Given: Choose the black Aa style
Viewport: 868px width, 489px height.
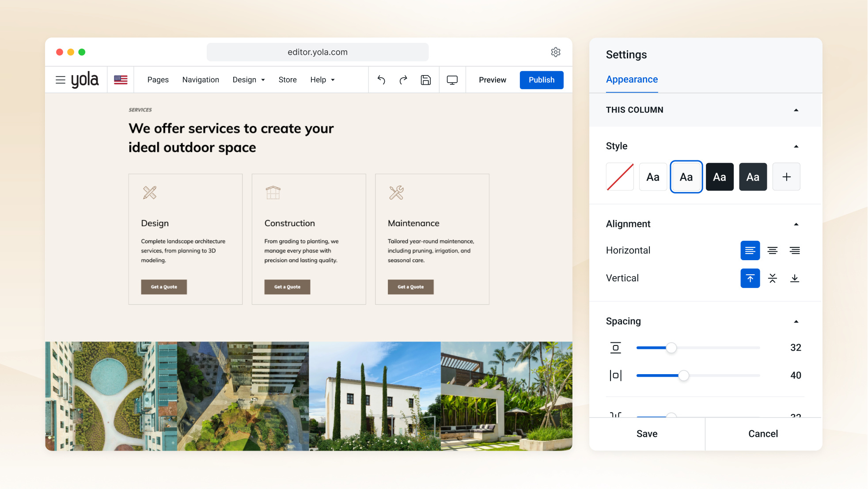Looking at the screenshot, I should [720, 177].
